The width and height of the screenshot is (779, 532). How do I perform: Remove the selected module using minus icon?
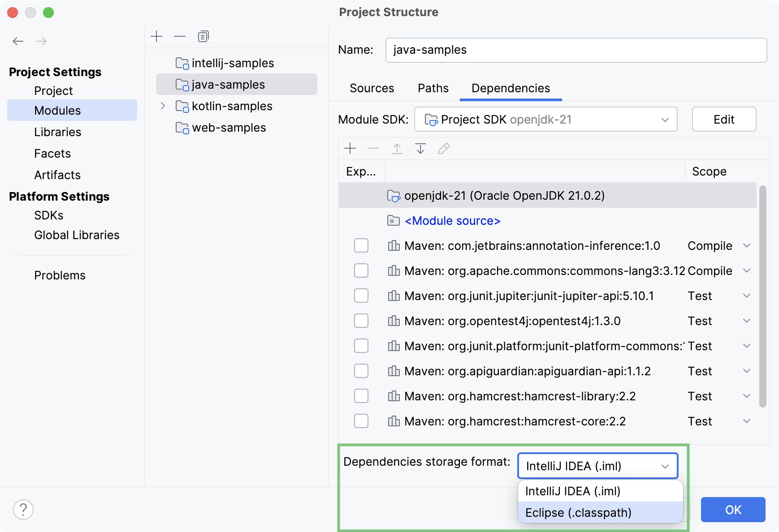coord(180,36)
